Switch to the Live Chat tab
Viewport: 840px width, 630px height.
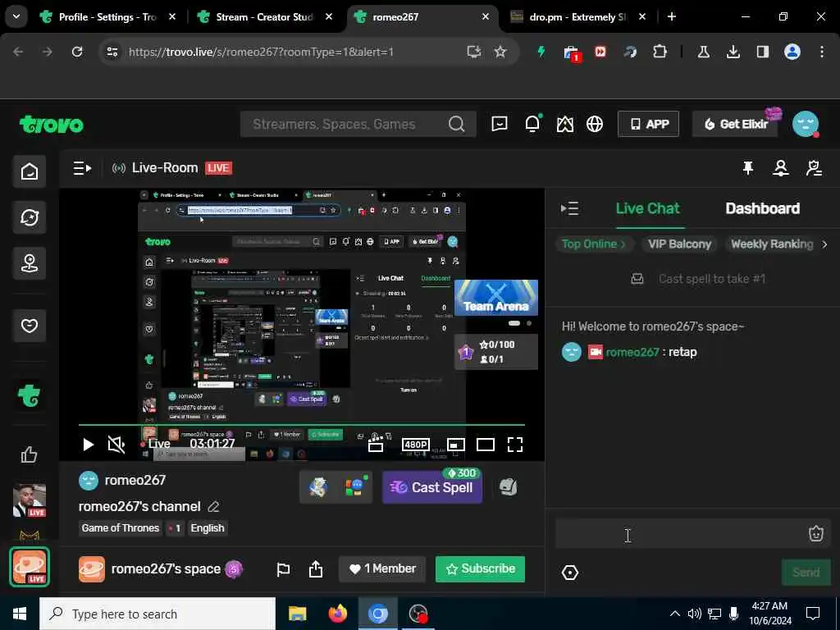click(648, 208)
